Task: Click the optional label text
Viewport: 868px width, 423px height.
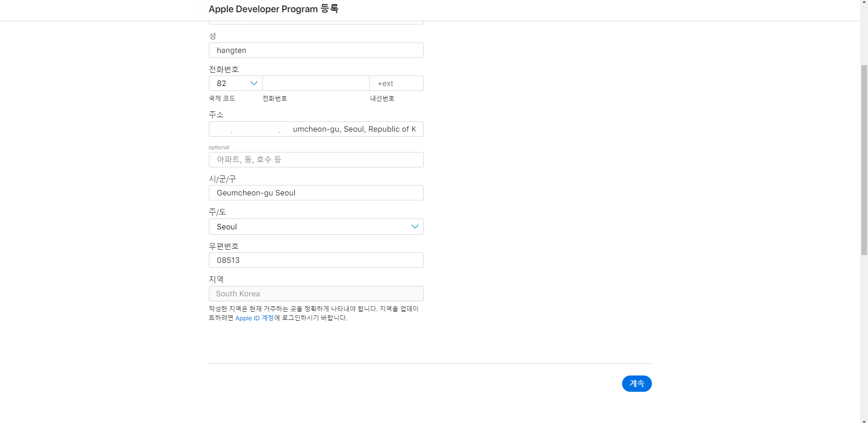Action: [x=219, y=147]
